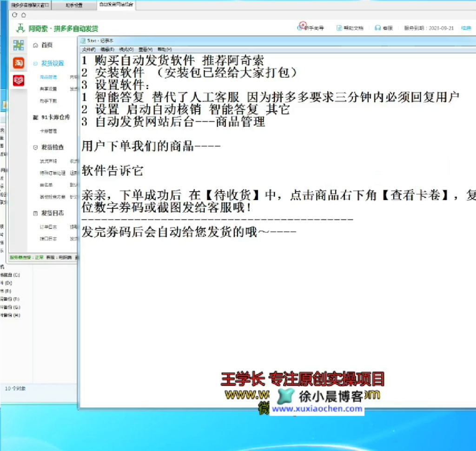Click the home icon next to refresh

(24, 15)
